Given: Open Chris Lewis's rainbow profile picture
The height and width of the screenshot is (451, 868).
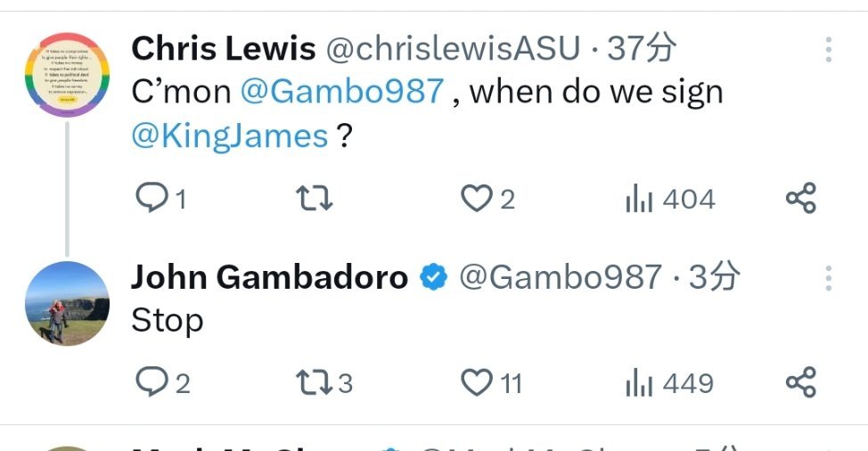Looking at the screenshot, I should click(67, 74).
